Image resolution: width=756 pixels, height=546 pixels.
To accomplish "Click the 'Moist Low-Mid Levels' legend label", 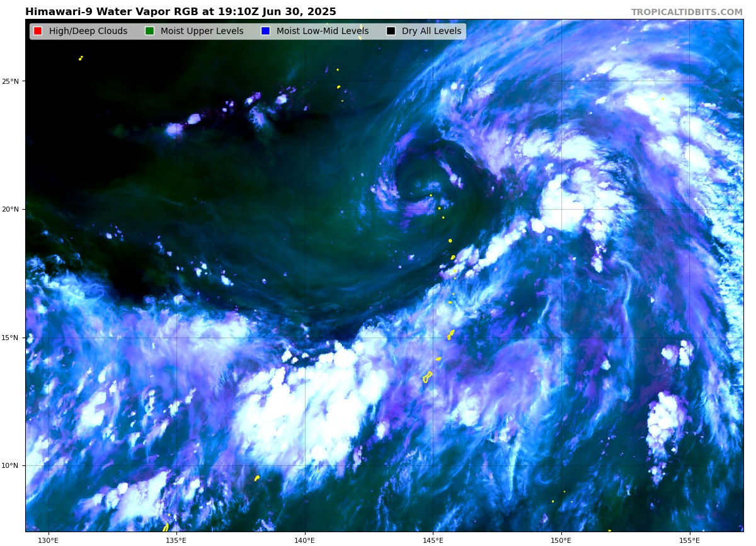I will point(323,31).
